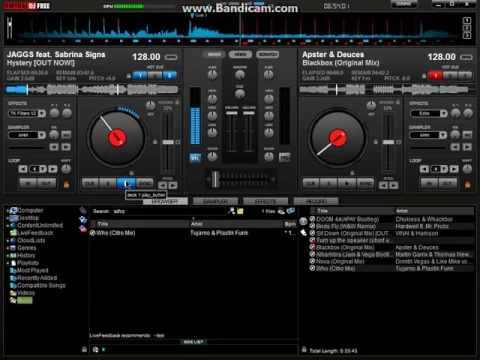Screen dimensions: 480x360
Task: Set loop IN on right deck
Action: [x=429, y=184]
